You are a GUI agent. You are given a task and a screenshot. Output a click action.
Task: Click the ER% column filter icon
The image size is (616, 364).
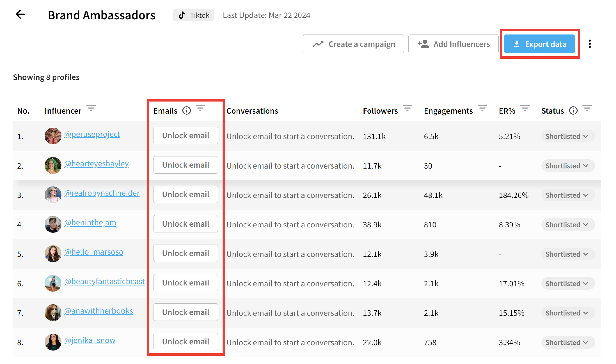525,108
